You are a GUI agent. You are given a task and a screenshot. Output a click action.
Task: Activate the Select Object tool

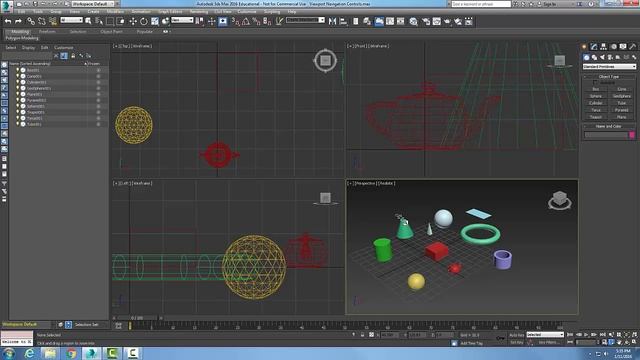(x=89, y=21)
